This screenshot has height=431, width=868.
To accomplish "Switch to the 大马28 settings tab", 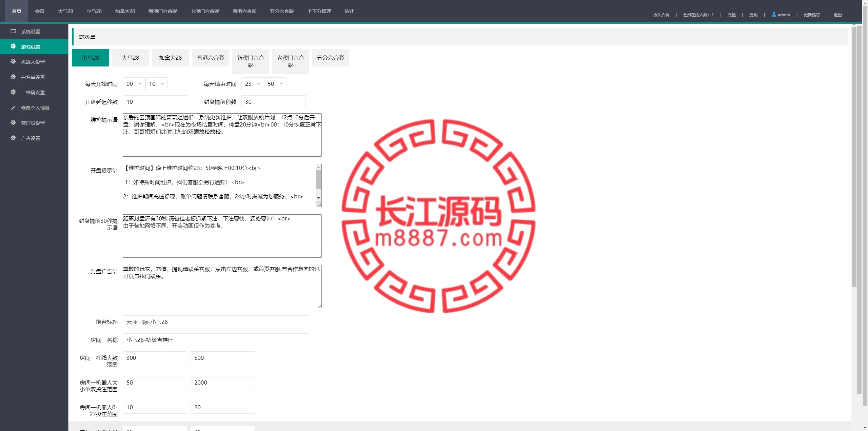I will pos(131,58).
